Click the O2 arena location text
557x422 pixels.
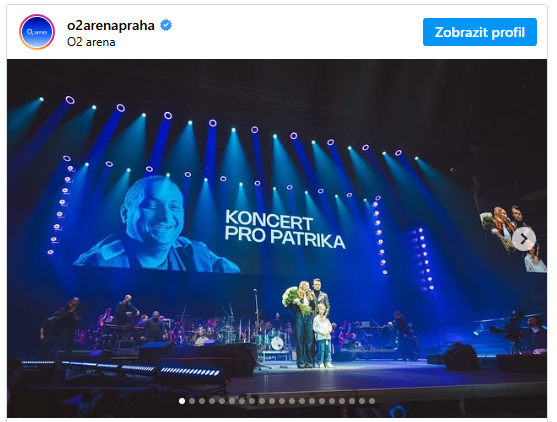(91, 42)
